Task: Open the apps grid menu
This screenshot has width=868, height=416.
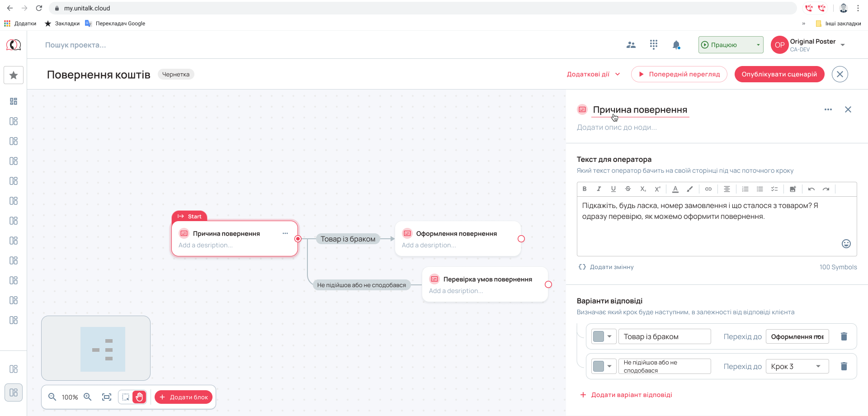Action: tap(654, 45)
